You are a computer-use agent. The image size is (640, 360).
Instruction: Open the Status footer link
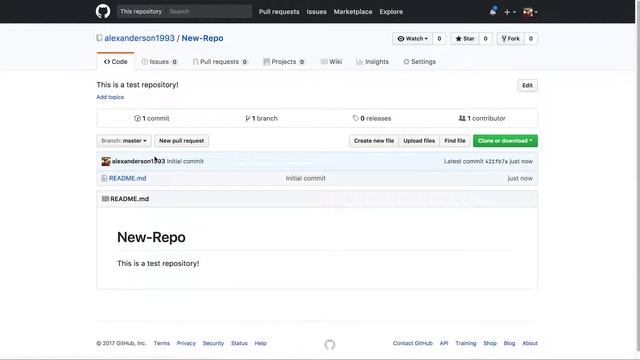click(x=239, y=343)
